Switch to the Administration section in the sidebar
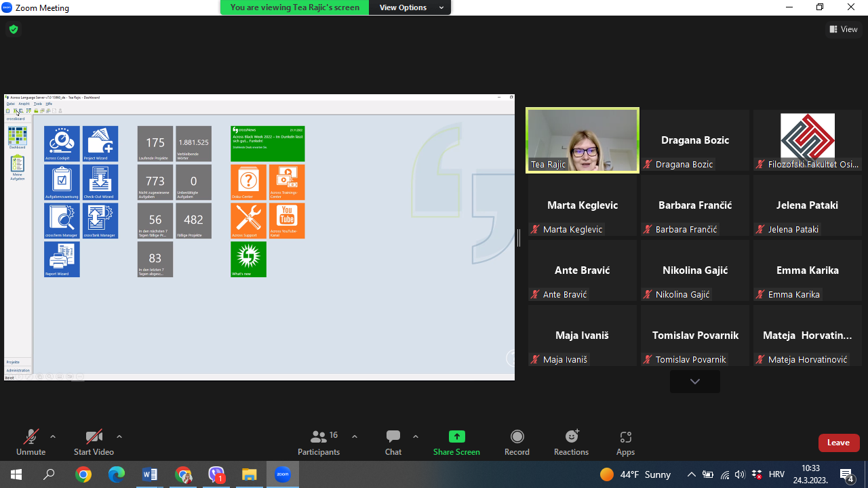Screen dimensions: 868x488 (x=18, y=370)
